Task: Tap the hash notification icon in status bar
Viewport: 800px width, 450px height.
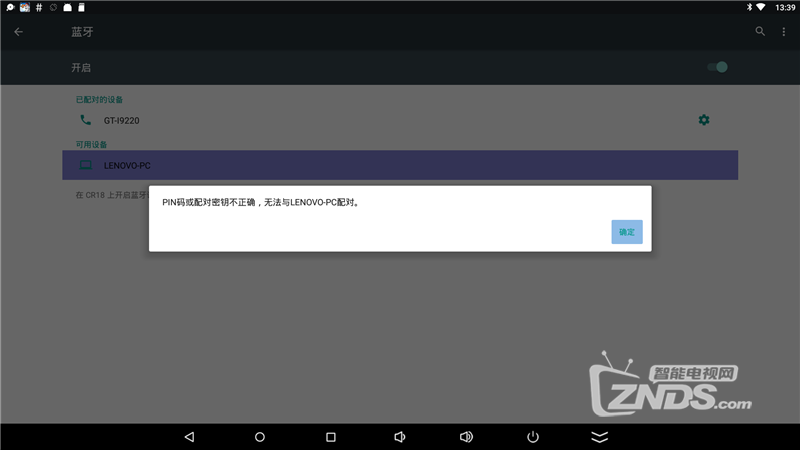Action: [x=38, y=7]
